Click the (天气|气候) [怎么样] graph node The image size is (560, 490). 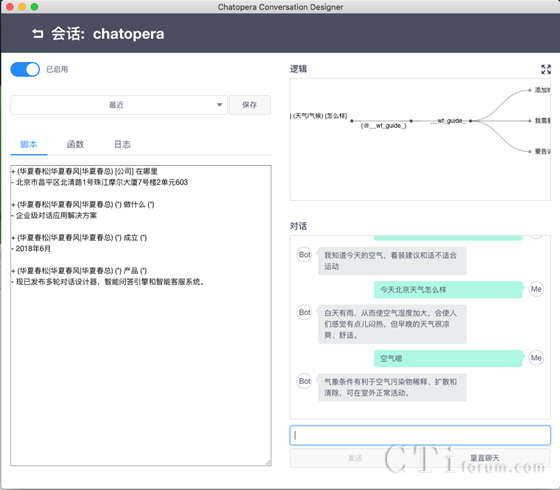pyautogui.click(x=319, y=116)
